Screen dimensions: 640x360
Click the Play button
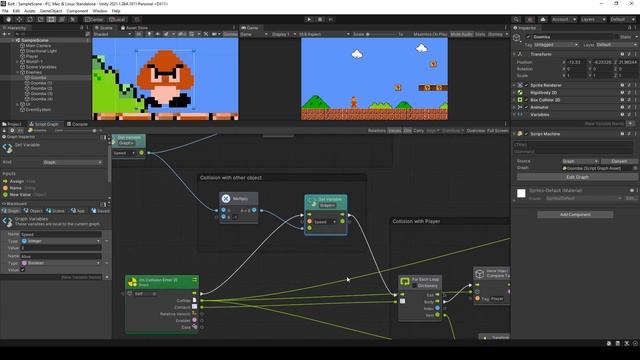pyautogui.click(x=309, y=19)
